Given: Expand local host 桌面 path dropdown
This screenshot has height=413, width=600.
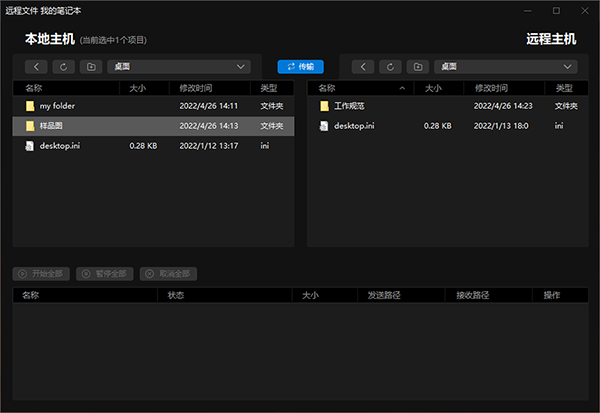Looking at the screenshot, I should click(241, 67).
